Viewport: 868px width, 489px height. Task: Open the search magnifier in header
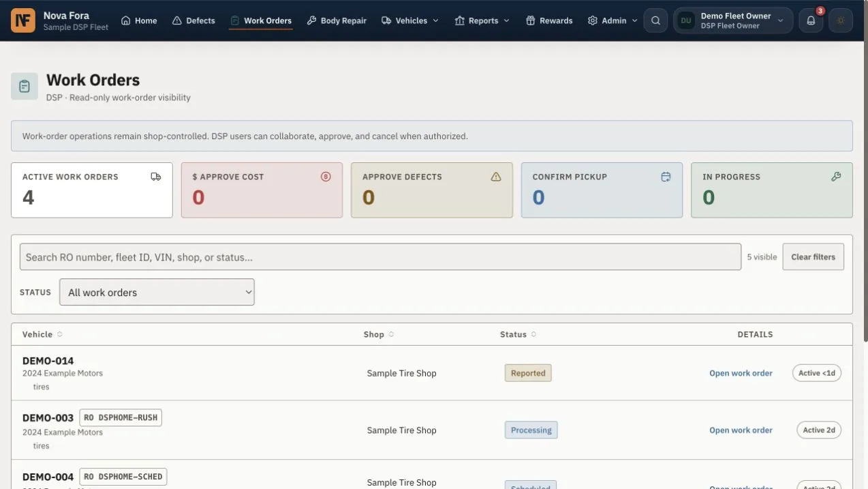(655, 20)
